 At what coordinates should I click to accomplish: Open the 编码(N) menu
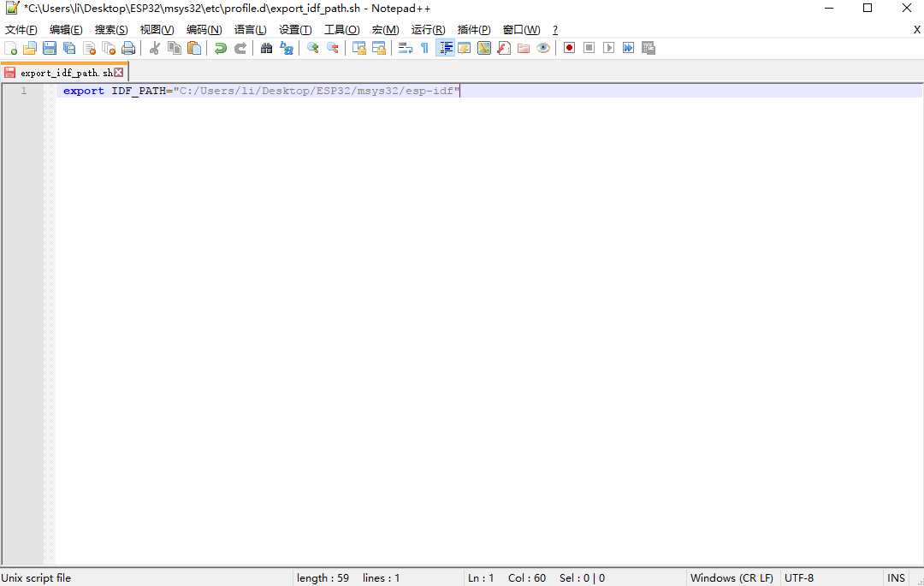(204, 29)
